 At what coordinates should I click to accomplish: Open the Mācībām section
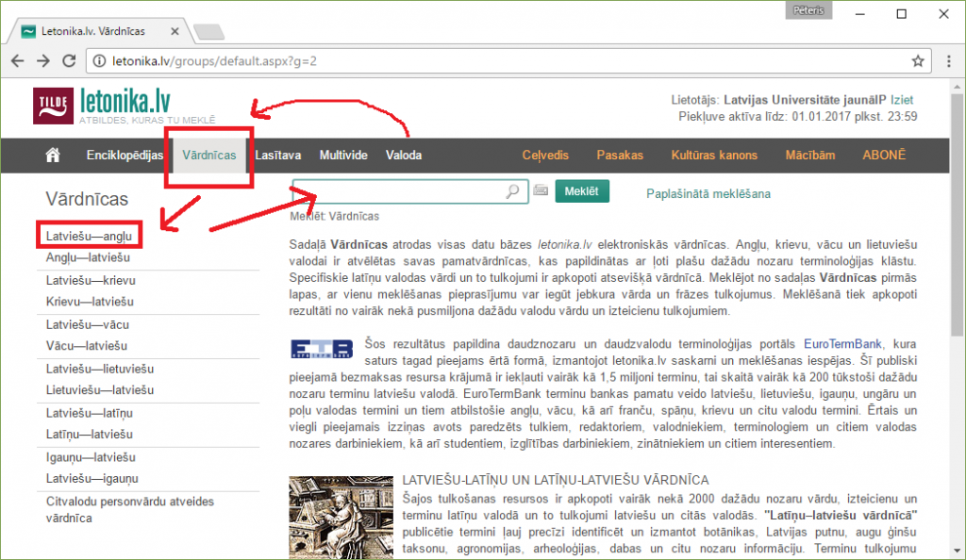[x=810, y=155]
